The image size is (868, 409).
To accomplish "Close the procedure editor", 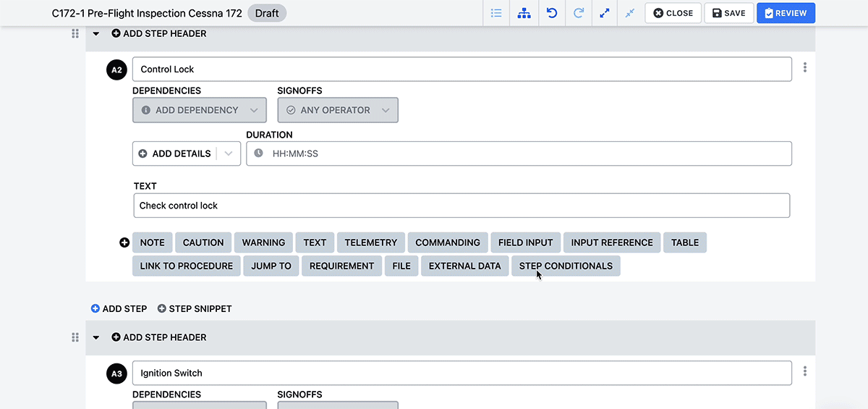I will (673, 13).
